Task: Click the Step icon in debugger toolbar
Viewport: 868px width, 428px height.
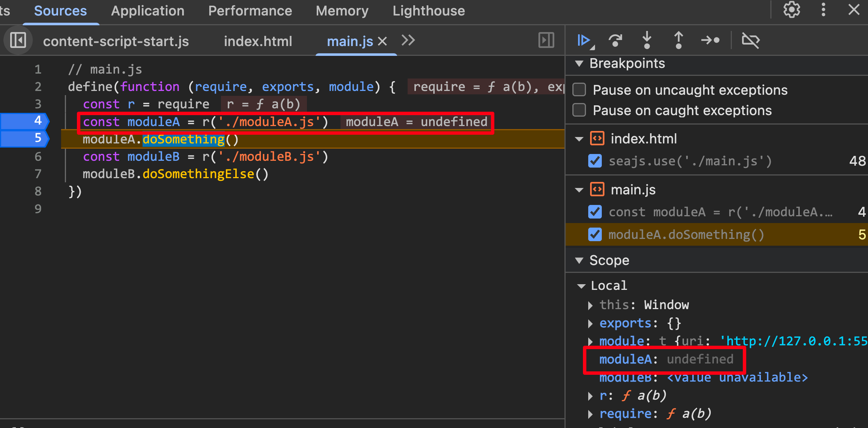Action: [x=710, y=40]
